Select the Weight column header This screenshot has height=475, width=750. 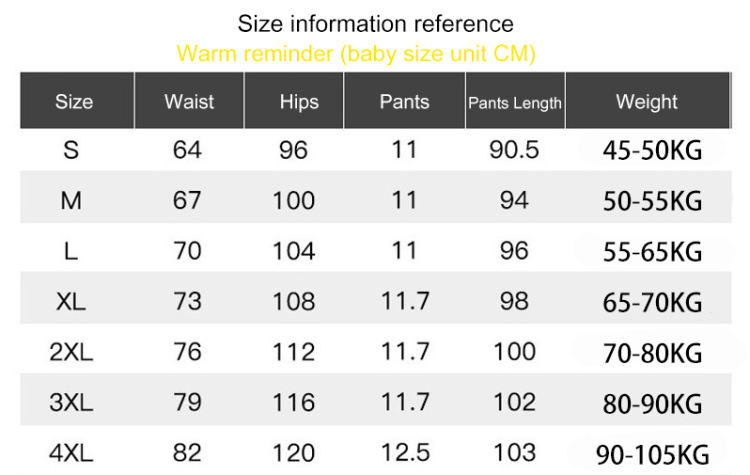[646, 102]
